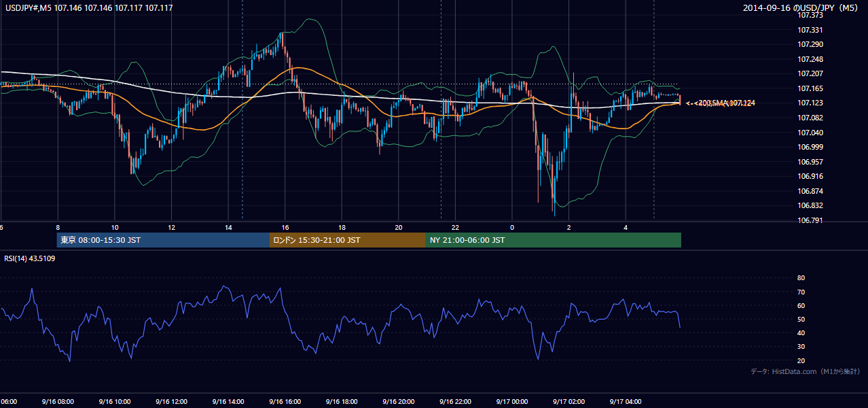Screen dimensions: 868x408
Task: Click hour label 0 below the price chart
Action: (512, 228)
